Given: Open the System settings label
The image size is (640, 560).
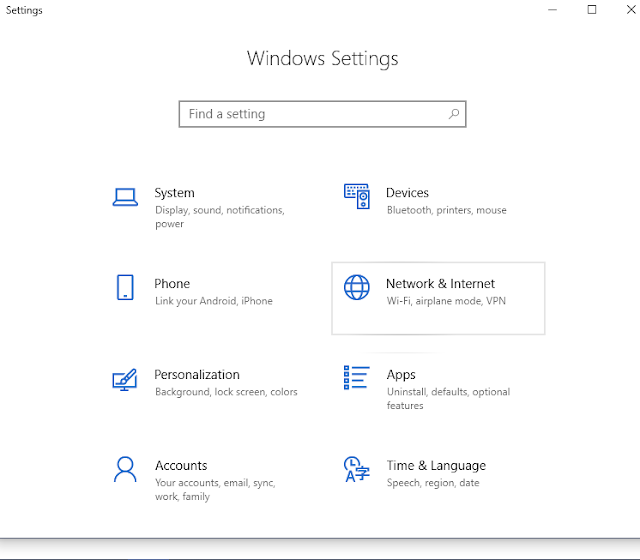Looking at the screenshot, I should tap(174, 193).
